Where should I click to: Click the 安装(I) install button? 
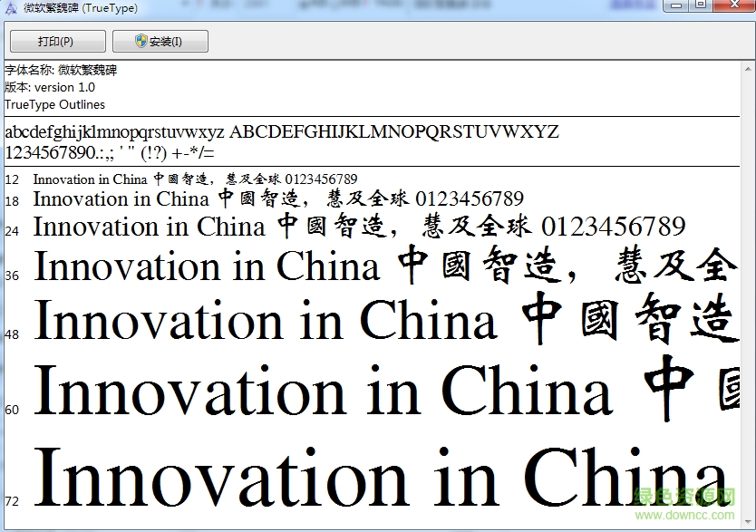[160, 41]
